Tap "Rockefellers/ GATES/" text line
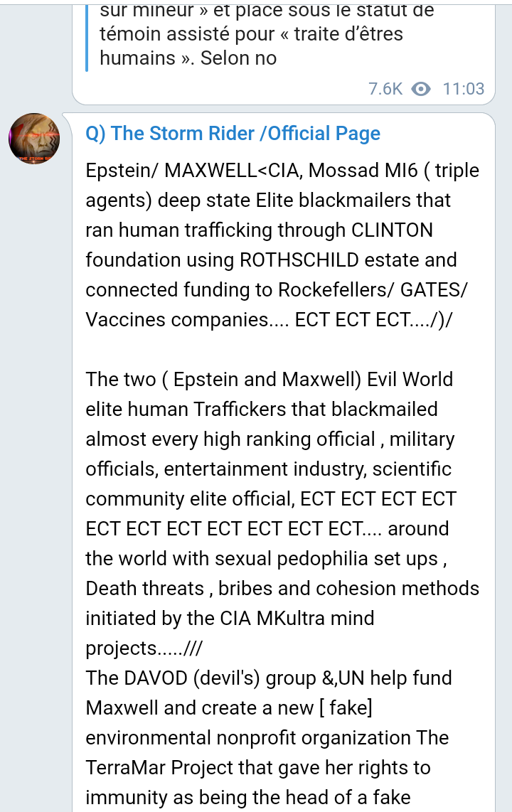The image size is (512, 812). point(373,290)
